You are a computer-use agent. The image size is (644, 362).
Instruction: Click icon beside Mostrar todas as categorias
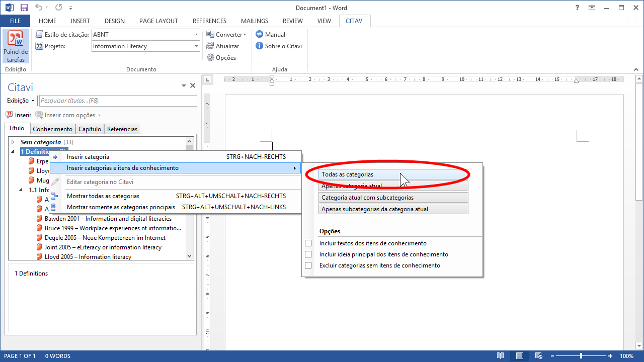(54, 196)
